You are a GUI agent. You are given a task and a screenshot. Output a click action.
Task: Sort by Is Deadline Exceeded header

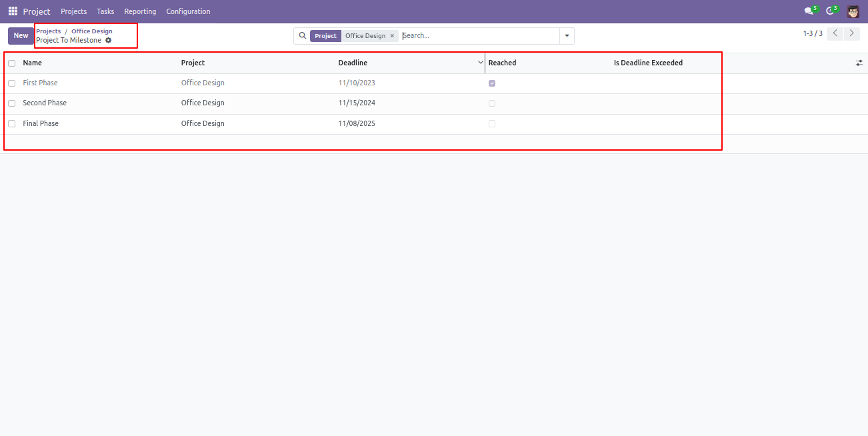[x=648, y=63]
